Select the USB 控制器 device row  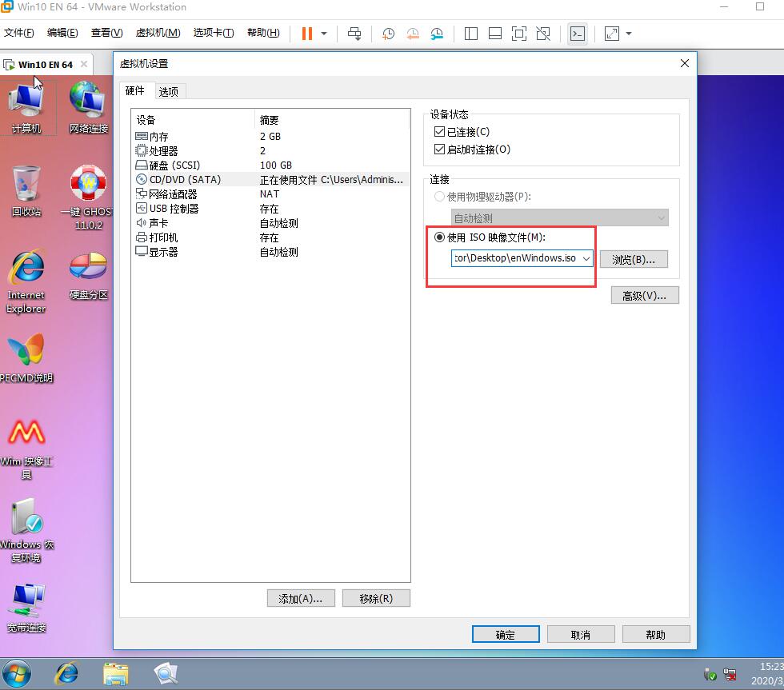click(x=270, y=209)
